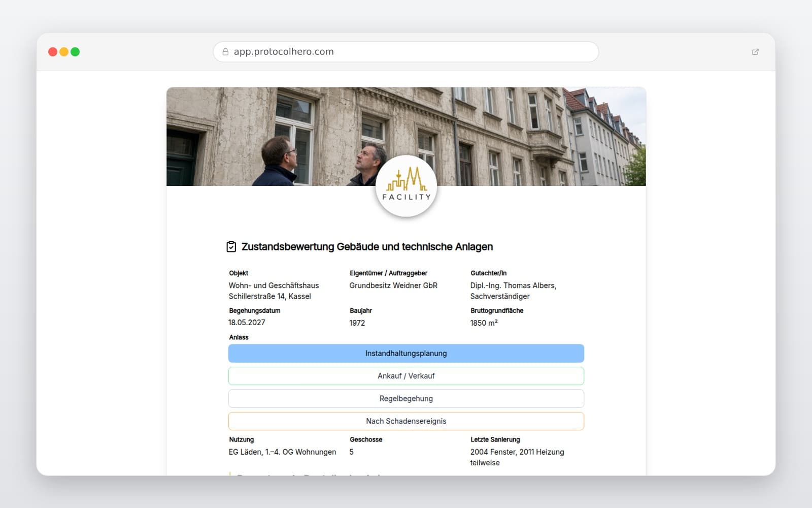This screenshot has width=812, height=508.
Task: Click the title Zustandsbewertung Gebäude und technische Anlagen
Action: click(x=367, y=247)
